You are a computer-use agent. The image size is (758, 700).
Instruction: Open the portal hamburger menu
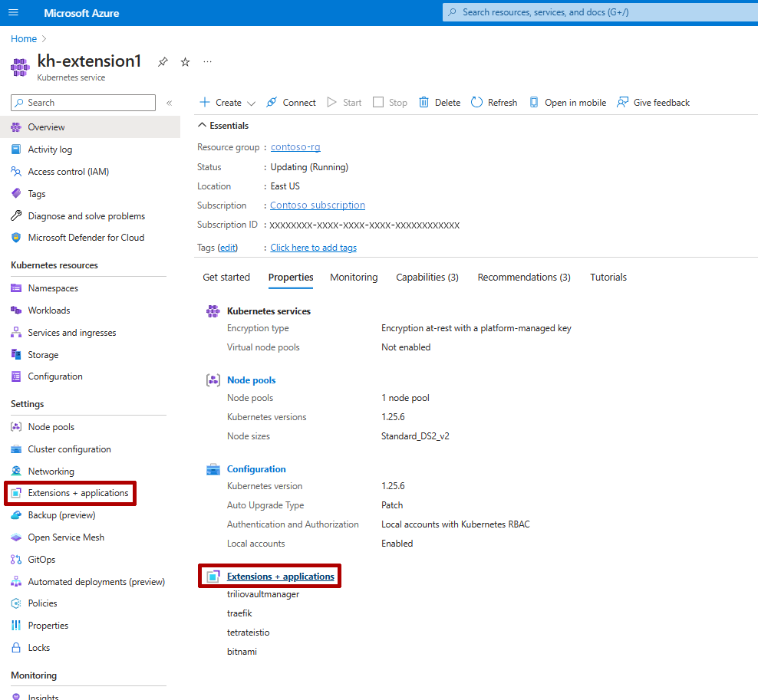[13, 13]
